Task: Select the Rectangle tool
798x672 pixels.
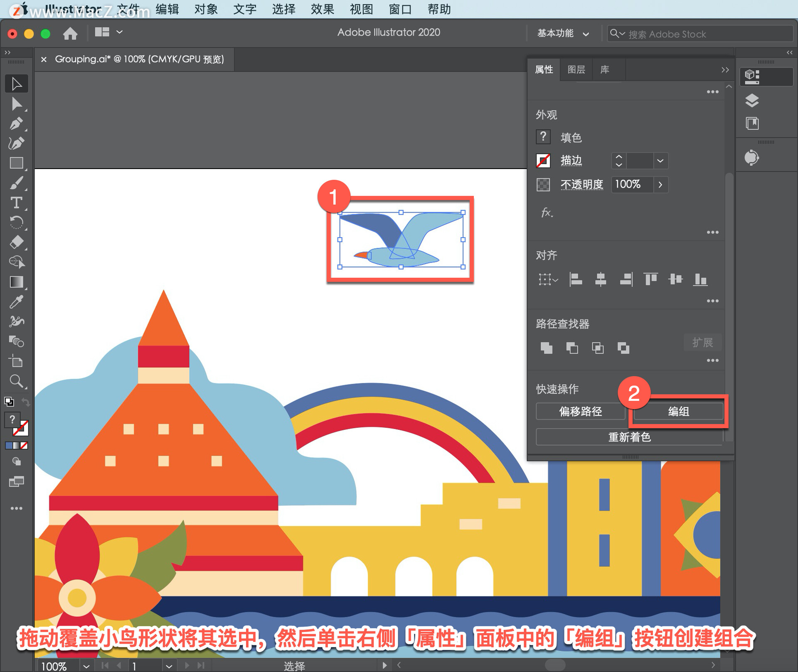Action: pyautogui.click(x=17, y=163)
